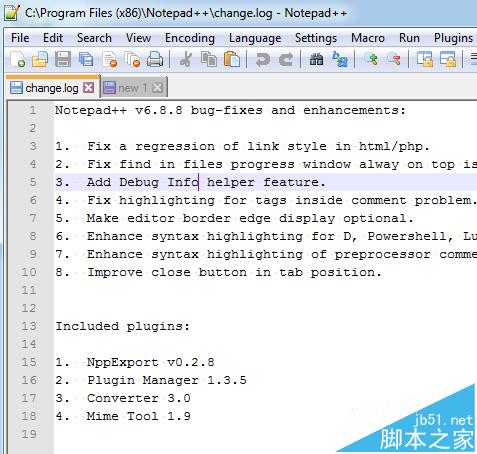Click the 'Add Debug Info helper feature' line

point(190,182)
